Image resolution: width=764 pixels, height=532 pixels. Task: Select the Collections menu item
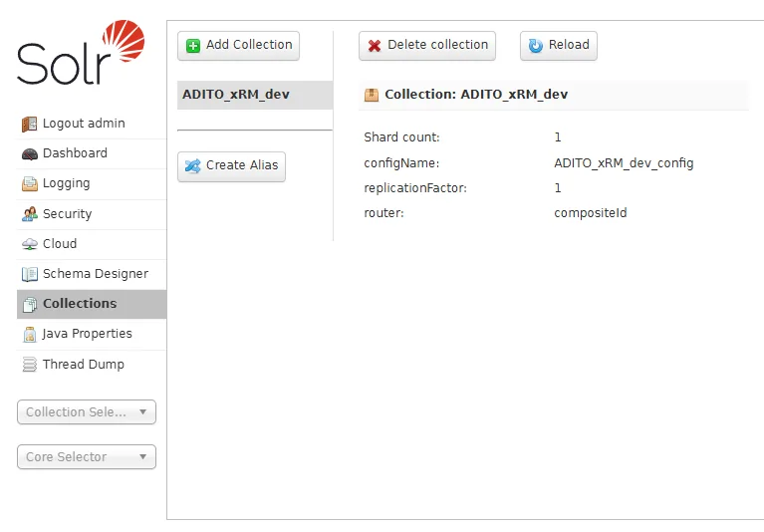pyautogui.click(x=92, y=304)
